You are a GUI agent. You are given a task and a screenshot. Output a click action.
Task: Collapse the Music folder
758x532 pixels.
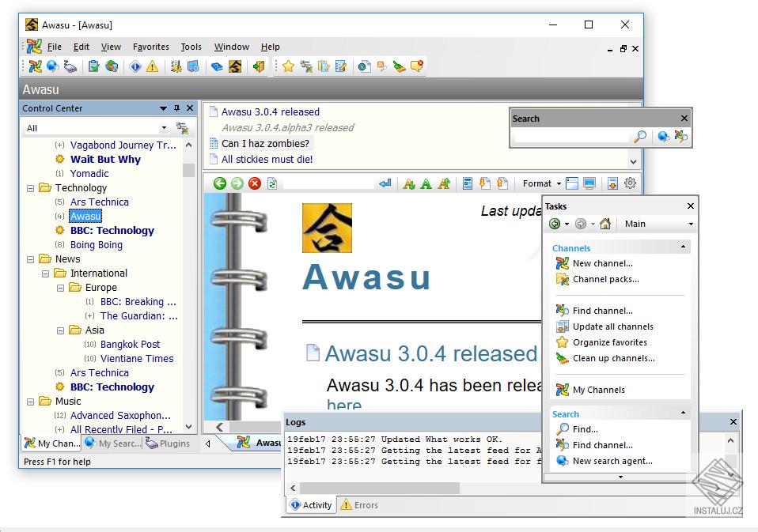click(30, 402)
